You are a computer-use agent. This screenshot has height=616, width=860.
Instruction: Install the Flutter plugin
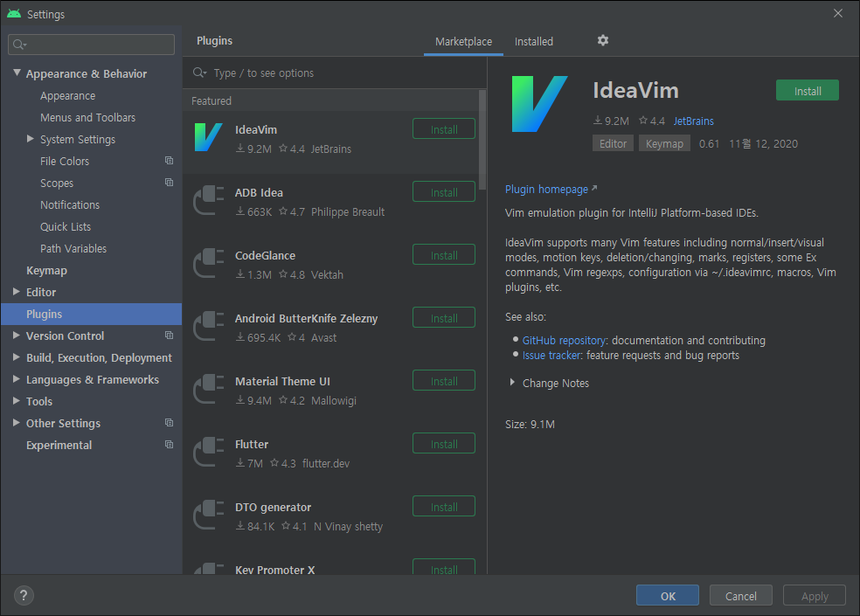tap(444, 444)
